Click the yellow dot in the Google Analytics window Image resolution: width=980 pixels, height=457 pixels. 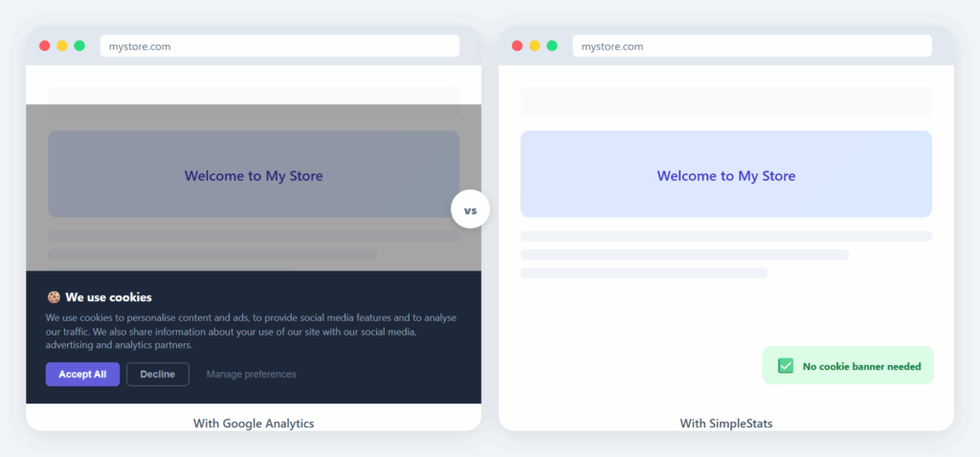[62, 46]
